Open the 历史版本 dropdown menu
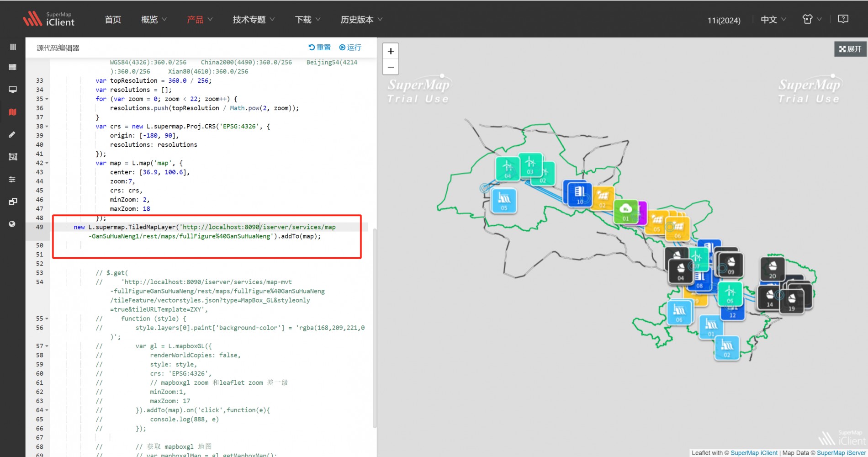This screenshot has height=457, width=868. [x=361, y=20]
